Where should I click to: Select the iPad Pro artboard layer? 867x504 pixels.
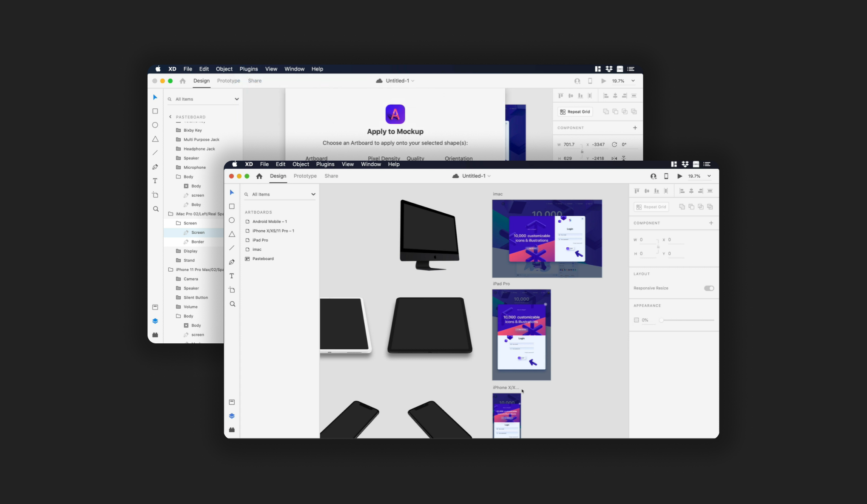(x=260, y=240)
